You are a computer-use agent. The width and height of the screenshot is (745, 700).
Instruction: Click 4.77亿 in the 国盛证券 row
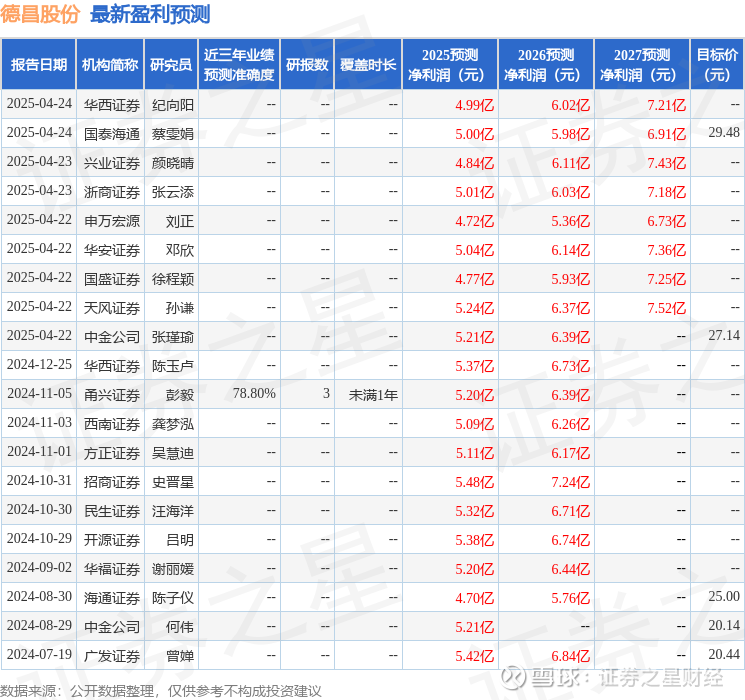(x=475, y=278)
